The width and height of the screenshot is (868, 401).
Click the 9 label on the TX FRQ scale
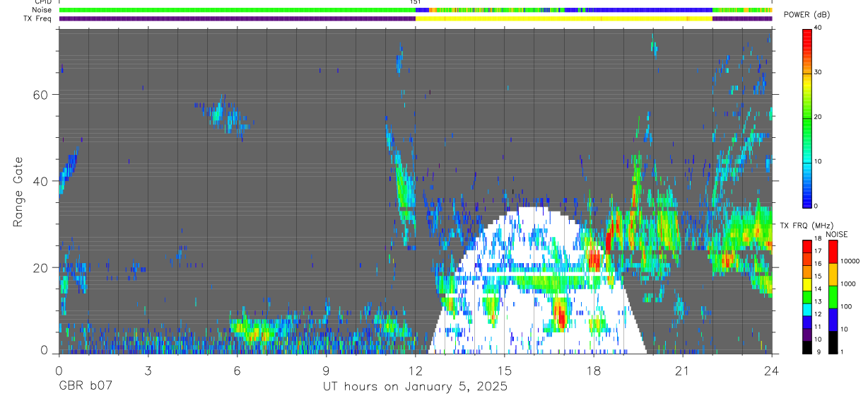[817, 351]
